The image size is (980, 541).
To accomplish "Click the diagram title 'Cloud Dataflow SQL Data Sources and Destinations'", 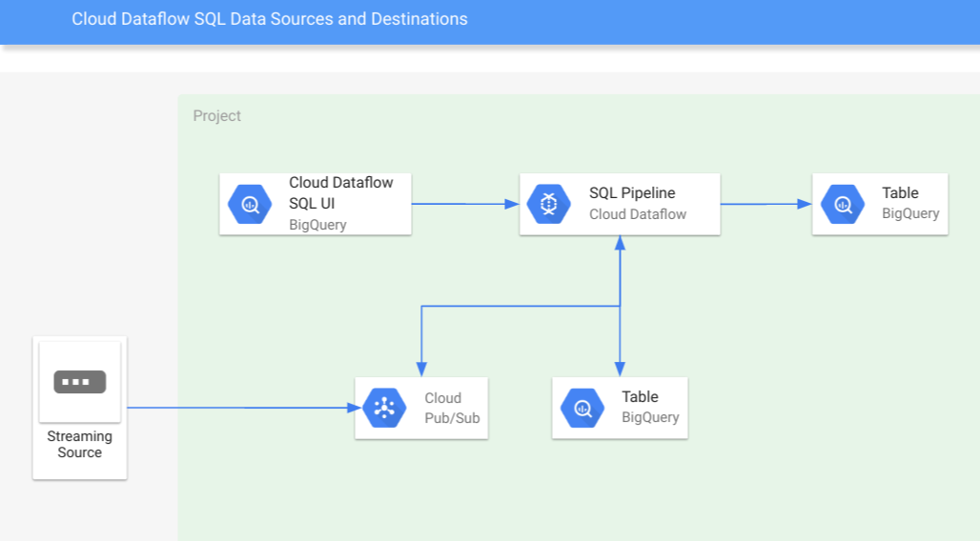I will pyautogui.click(x=270, y=19).
